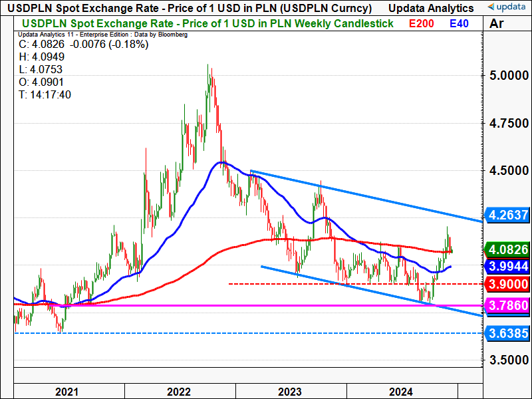Image resolution: width=532 pixels, height=399 pixels.
Task: Click the green Weekly Candlestick chart title
Action: click(x=207, y=24)
